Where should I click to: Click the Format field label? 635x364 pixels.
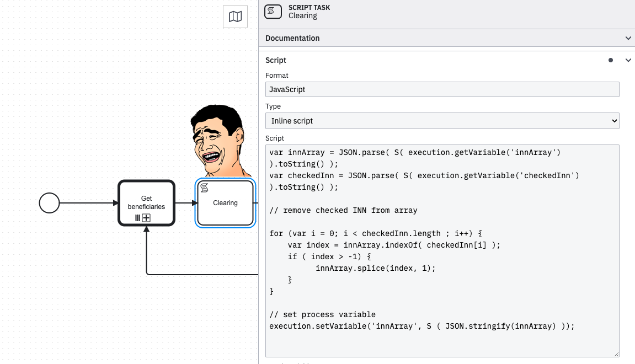coord(276,76)
